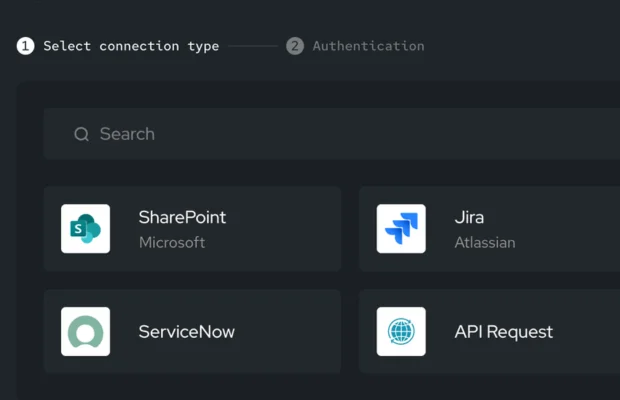Click the ServiceNow logo icon
The width and height of the screenshot is (620, 400).
(x=85, y=331)
